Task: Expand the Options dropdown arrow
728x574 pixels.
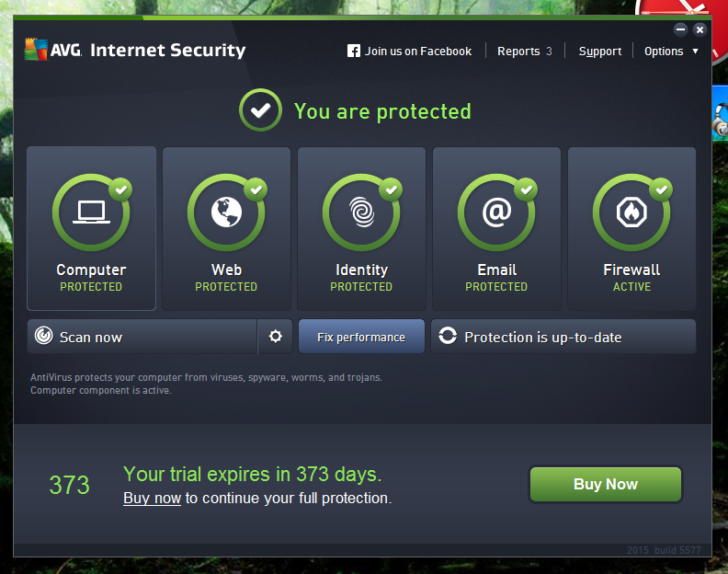Action: 695,52
